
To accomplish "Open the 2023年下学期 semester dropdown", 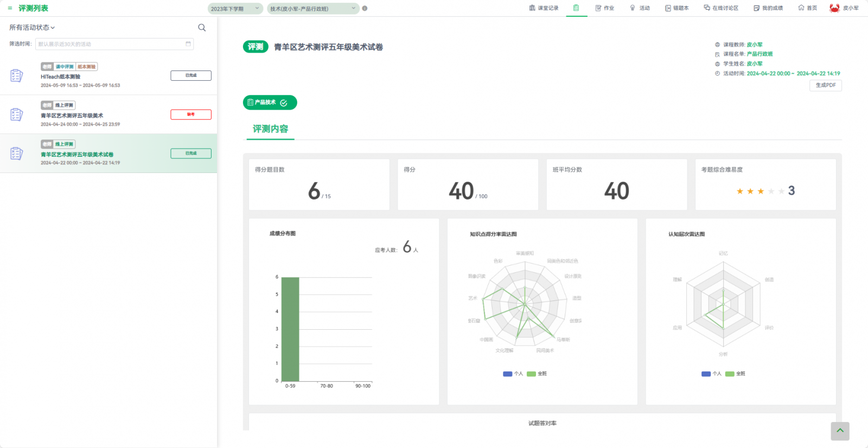I will pos(235,9).
